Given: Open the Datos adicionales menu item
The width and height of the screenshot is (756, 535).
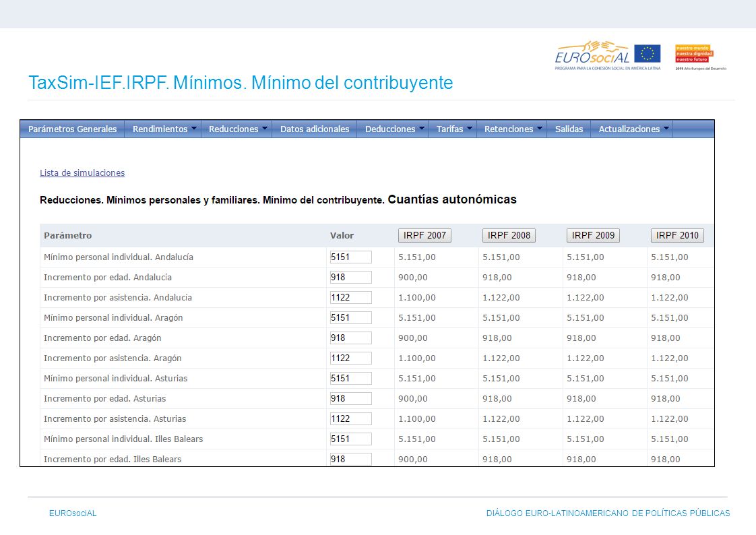Looking at the screenshot, I should click(315, 129).
